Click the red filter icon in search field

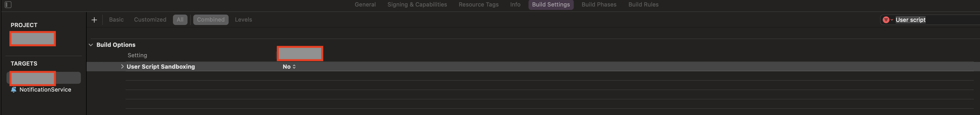click(x=886, y=20)
